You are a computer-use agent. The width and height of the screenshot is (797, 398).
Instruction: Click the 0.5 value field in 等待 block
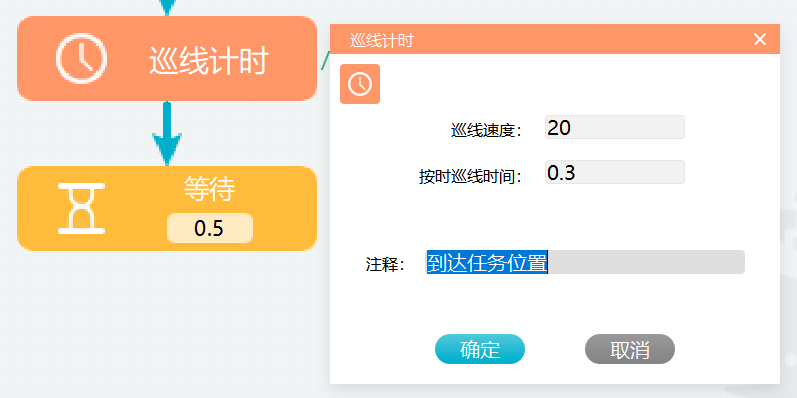210,228
